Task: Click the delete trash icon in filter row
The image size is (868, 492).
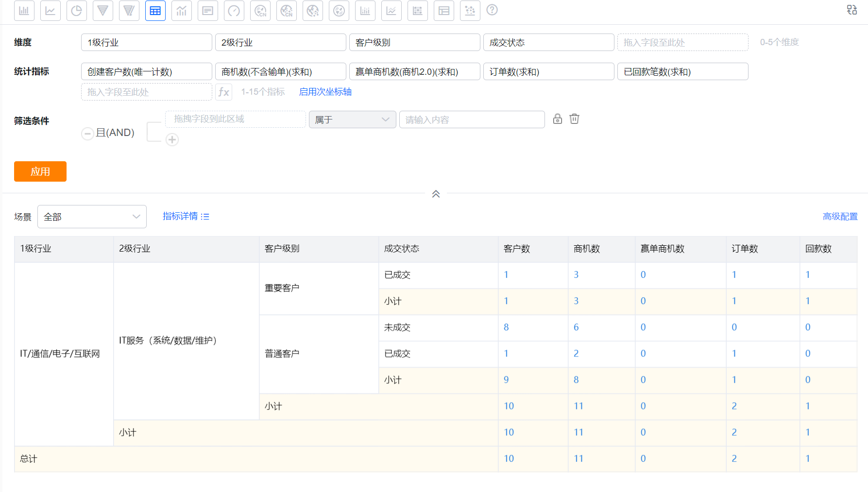Action: tap(574, 119)
